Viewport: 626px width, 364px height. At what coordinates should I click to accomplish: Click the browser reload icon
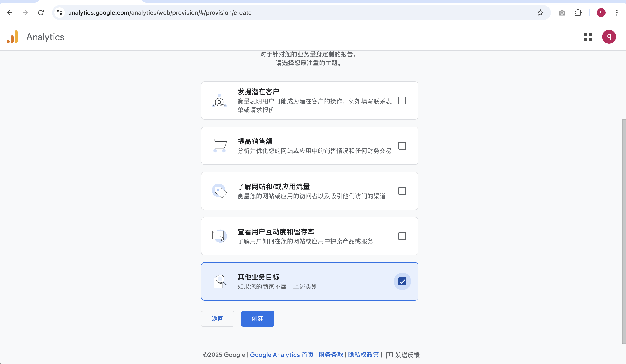click(x=41, y=13)
